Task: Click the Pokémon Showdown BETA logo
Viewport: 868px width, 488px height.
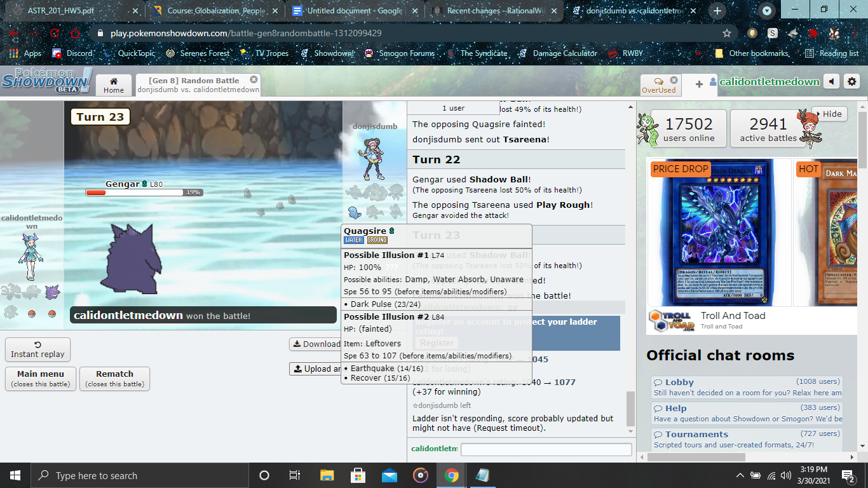Action: pyautogui.click(x=46, y=81)
